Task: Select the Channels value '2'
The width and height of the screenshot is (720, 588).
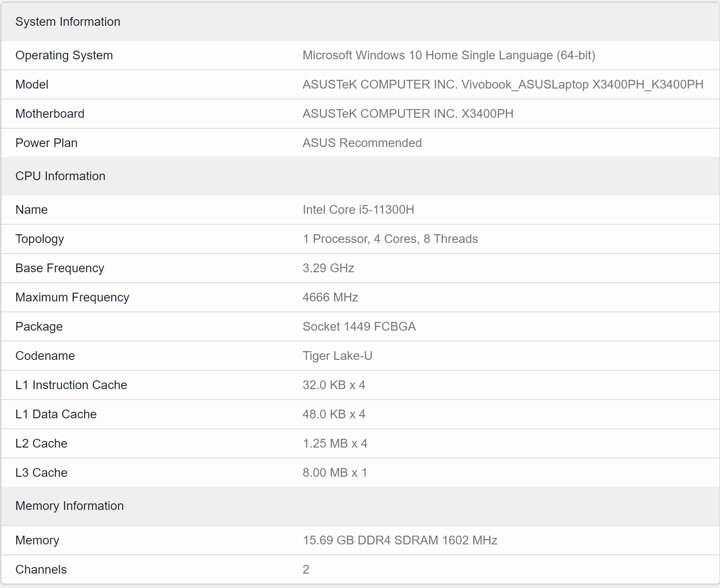Action: (306, 570)
